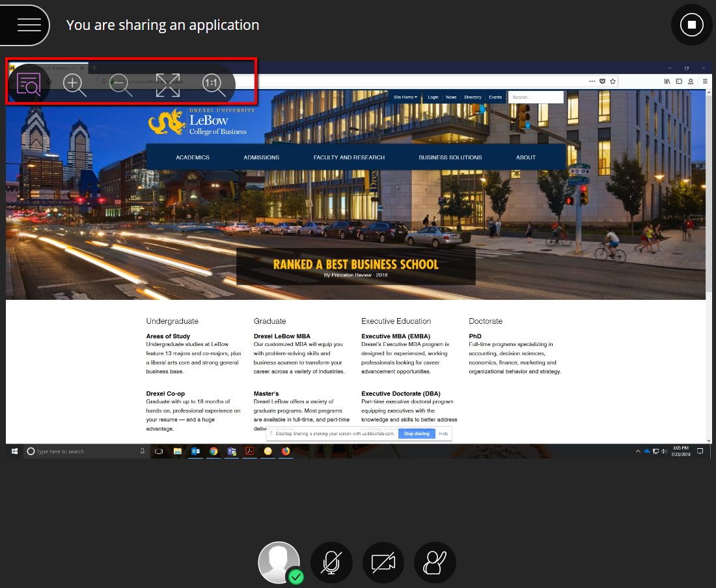The height and width of the screenshot is (588, 716).
Task: Raise hand with the hand button
Action: [435, 563]
